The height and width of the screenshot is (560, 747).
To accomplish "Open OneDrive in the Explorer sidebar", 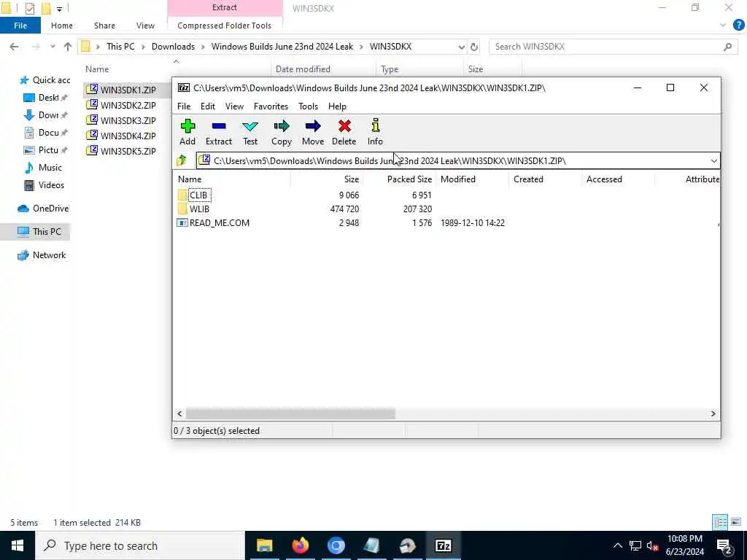I will (43, 209).
